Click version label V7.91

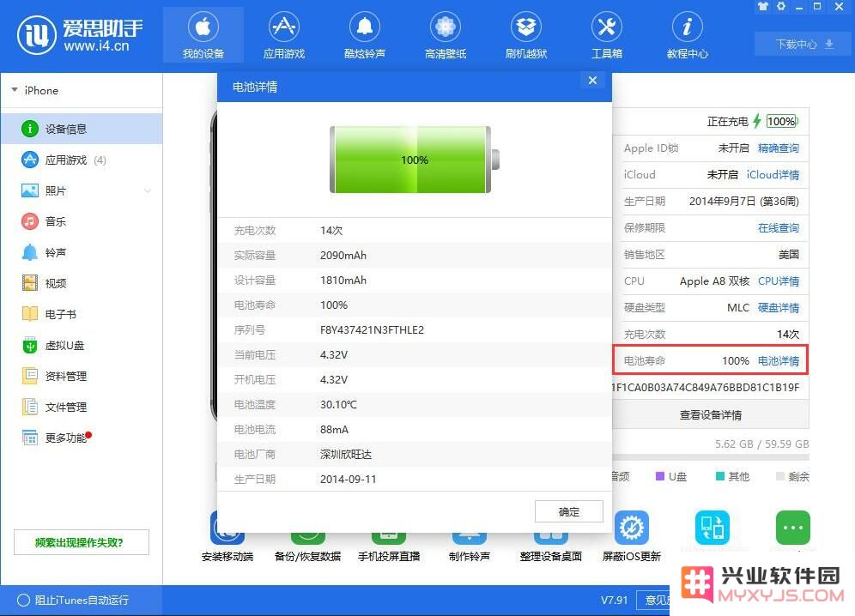[614, 601]
